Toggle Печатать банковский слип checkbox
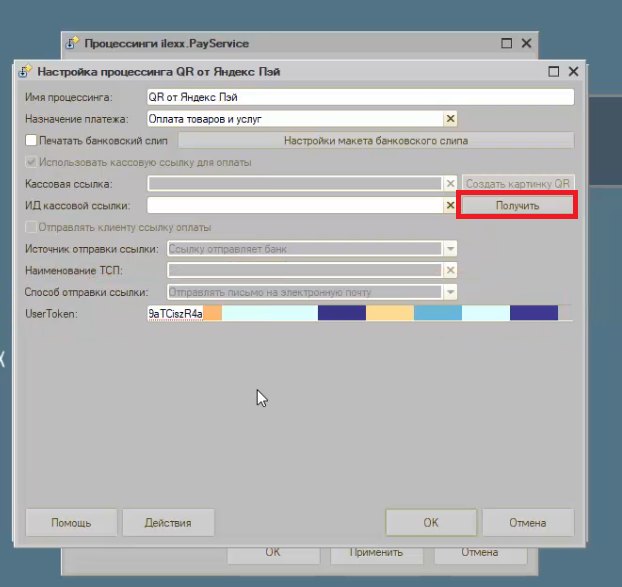This screenshot has width=622, height=587. 31,140
